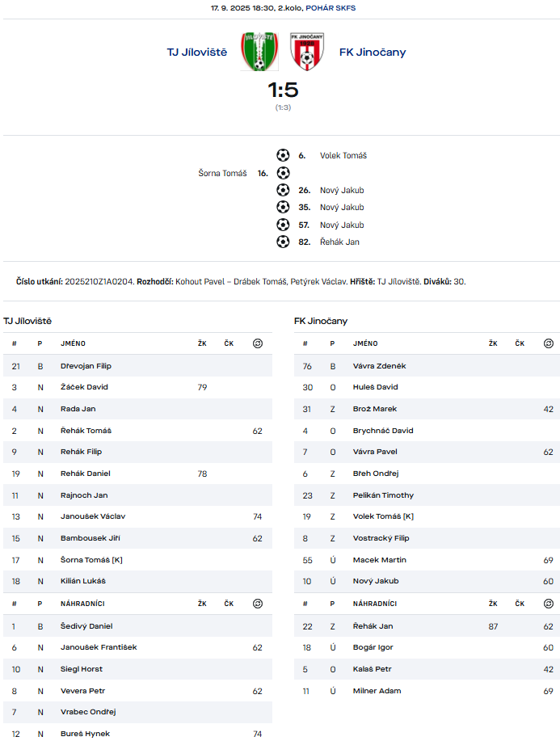
Task: Click the ball icon for the 6th-minute goal
Action: 283,155
